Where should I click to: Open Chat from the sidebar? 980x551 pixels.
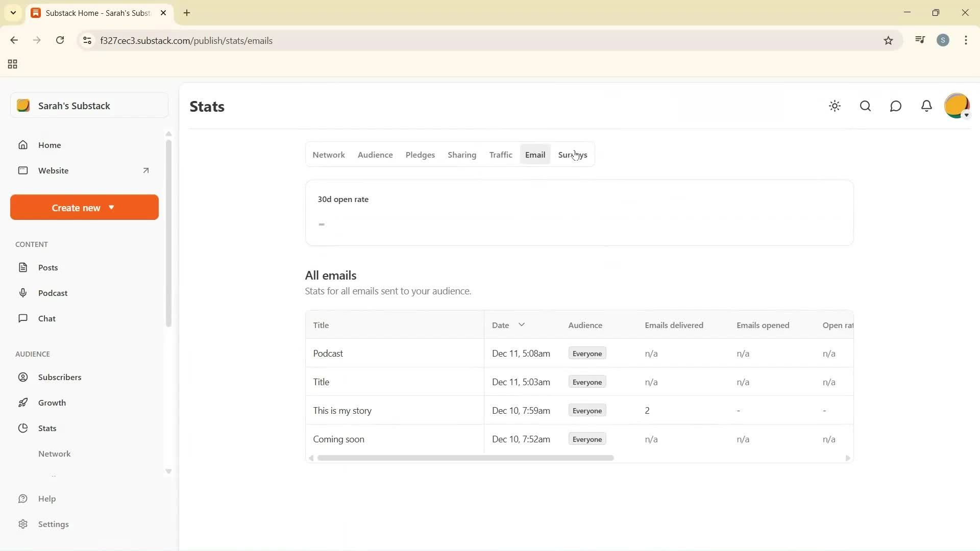pos(23,318)
